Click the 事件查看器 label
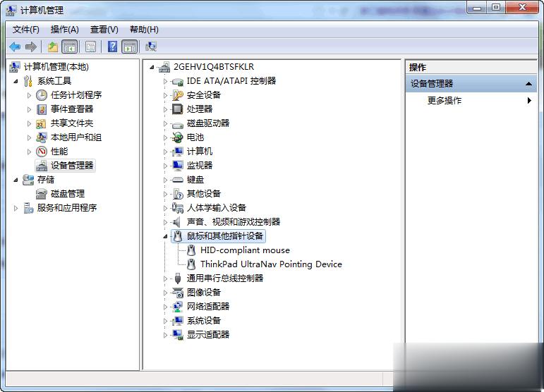Viewport: 544px width, 392px height. click(x=72, y=109)
